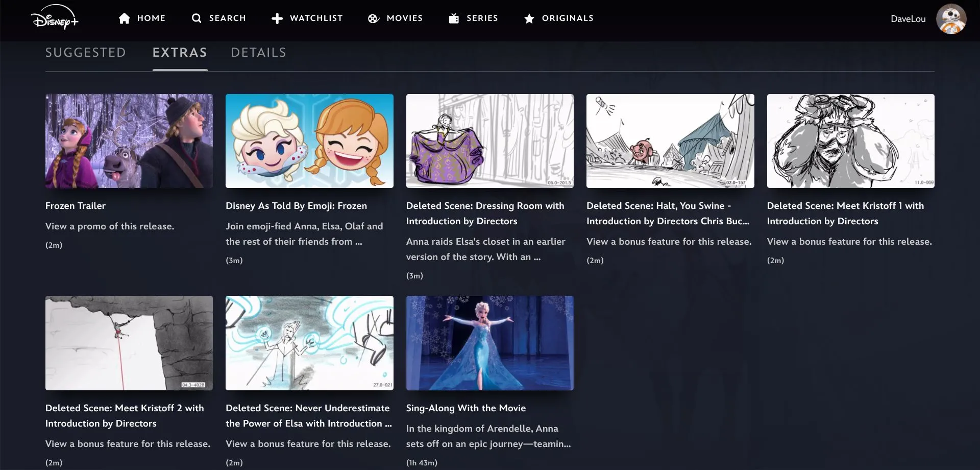The width and height of the screenshot is (980, 470).
Task: Click 'Disney As Told By Emoji: Frozen' title
Action: tap(296, 206)
